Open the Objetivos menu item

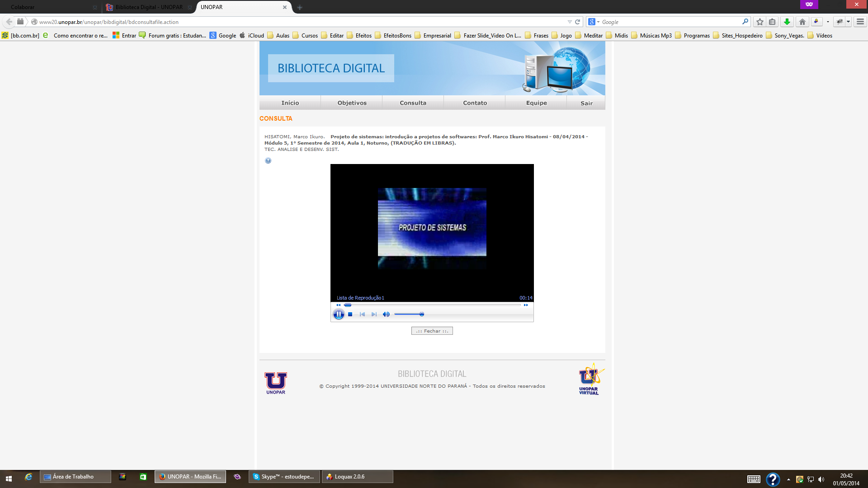click(x=352, y=103)
